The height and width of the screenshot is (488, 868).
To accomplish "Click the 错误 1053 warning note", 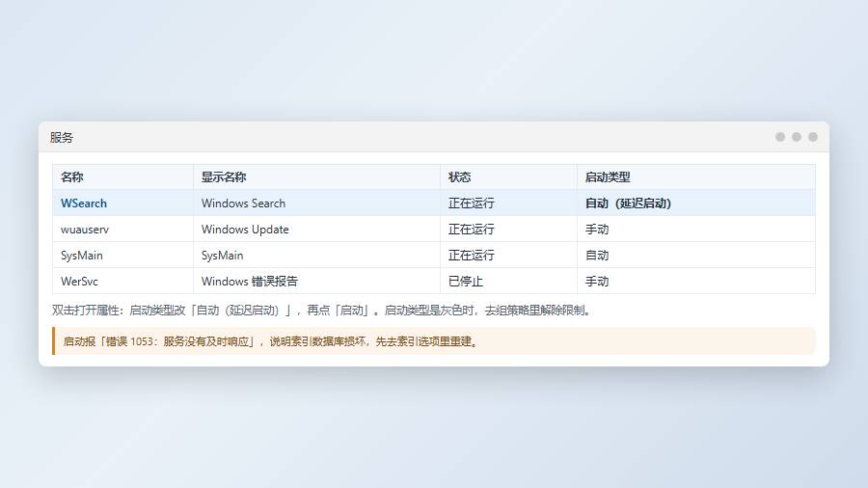I will coord(434,341).
